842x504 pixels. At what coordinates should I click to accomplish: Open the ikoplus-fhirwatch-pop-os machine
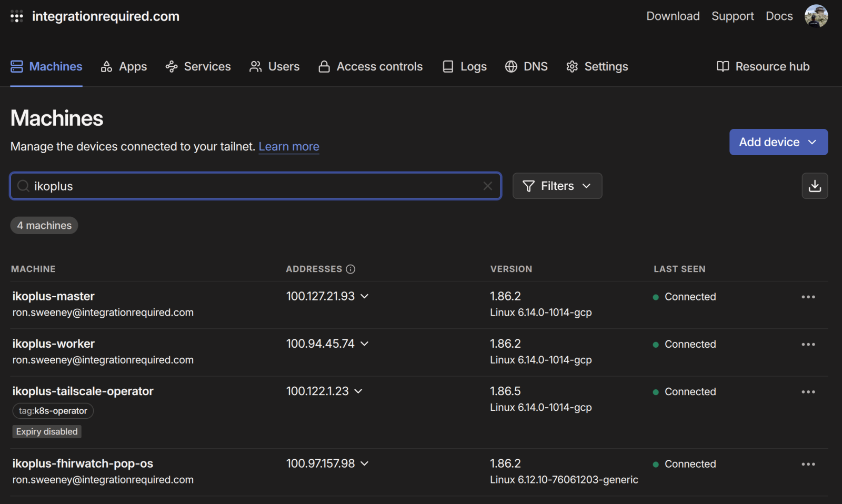tap(83, 463)
